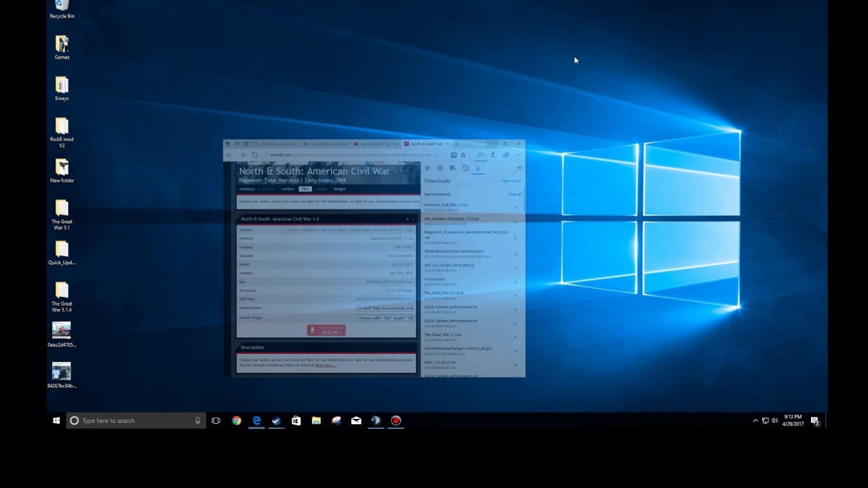Launch Google Chrome from taskbar
Screen dimensions: 868x488
pyautogui.click(x=236, y=421)
